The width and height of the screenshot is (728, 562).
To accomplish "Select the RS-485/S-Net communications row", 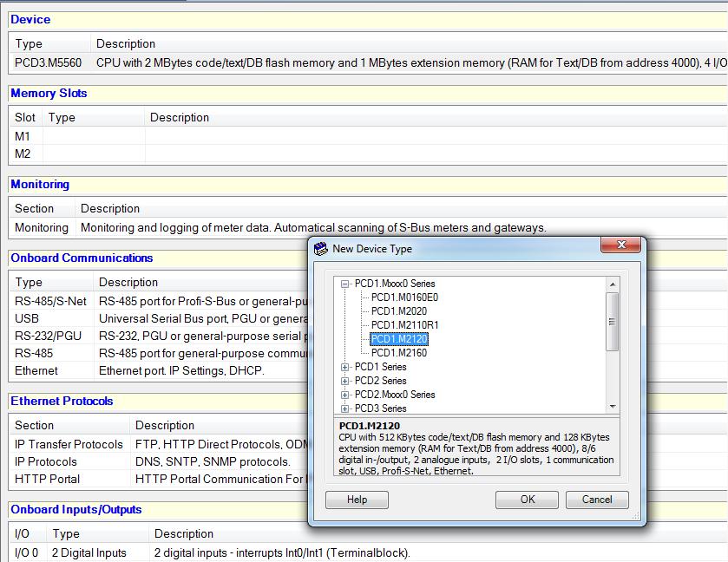I will click(160, 302).
